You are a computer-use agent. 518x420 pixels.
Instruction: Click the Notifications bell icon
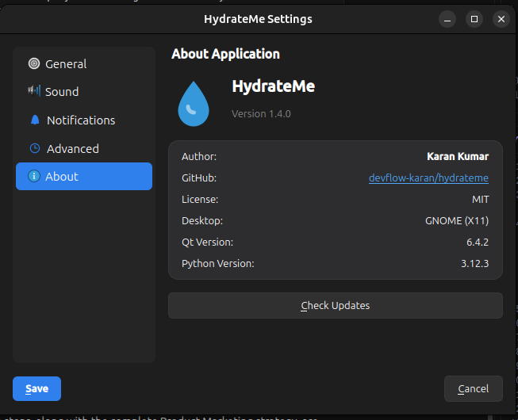(35, 120)
